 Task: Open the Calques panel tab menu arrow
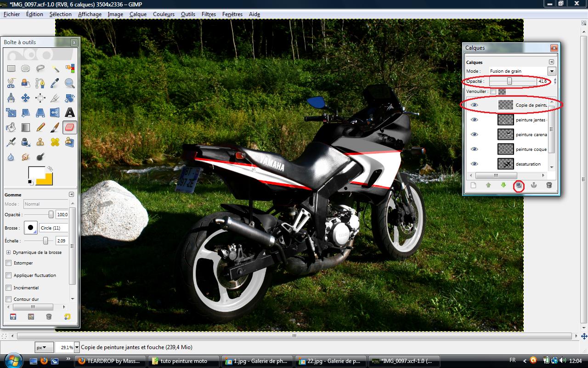pos(551,62)
